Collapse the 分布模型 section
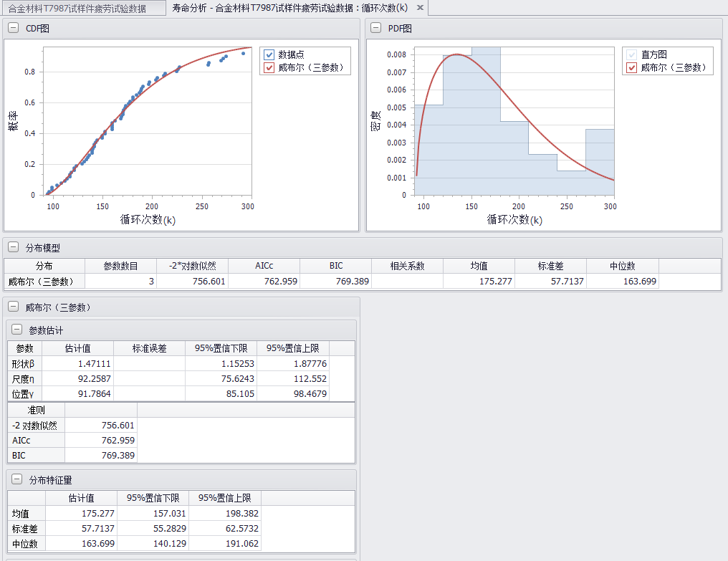728x561 pixels. (14, 248)
